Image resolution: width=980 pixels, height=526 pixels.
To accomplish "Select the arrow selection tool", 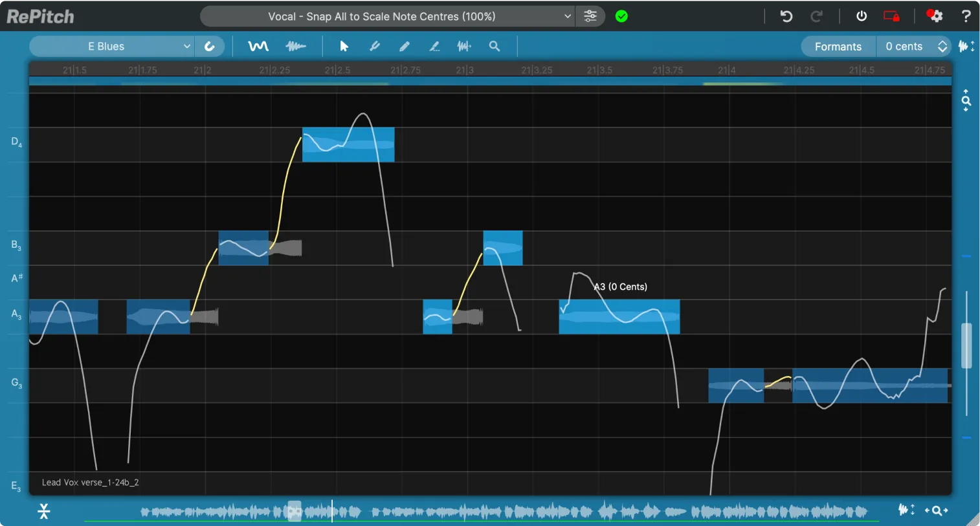I will tap(344, 46).
